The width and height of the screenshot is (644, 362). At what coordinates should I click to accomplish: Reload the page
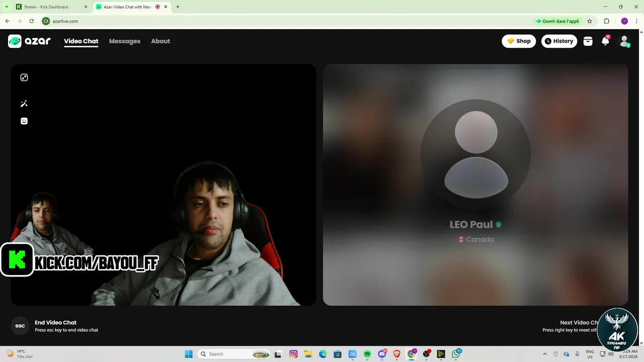tap(31, 21)
